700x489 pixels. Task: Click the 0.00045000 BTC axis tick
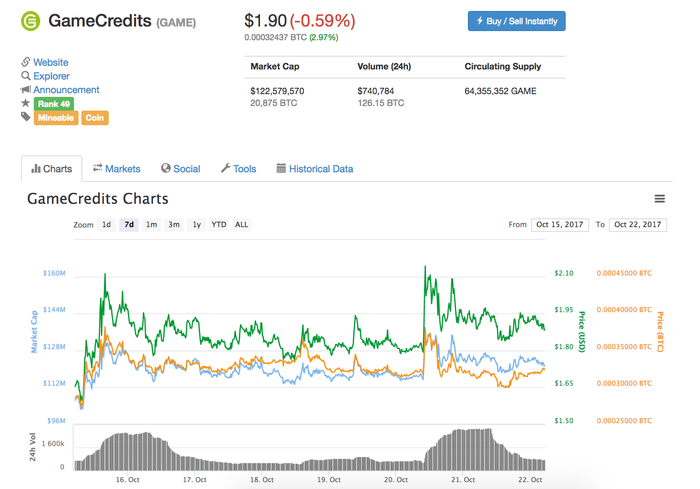[624, 273]
